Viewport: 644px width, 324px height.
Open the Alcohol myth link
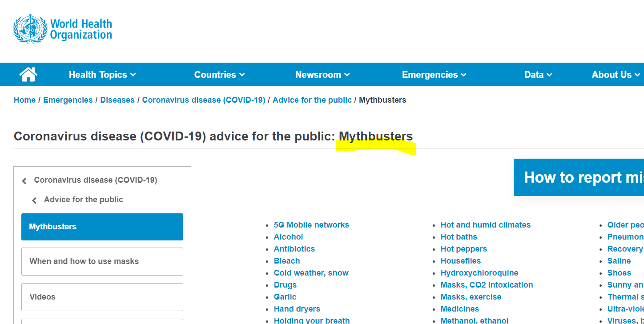tap(288, 237)
